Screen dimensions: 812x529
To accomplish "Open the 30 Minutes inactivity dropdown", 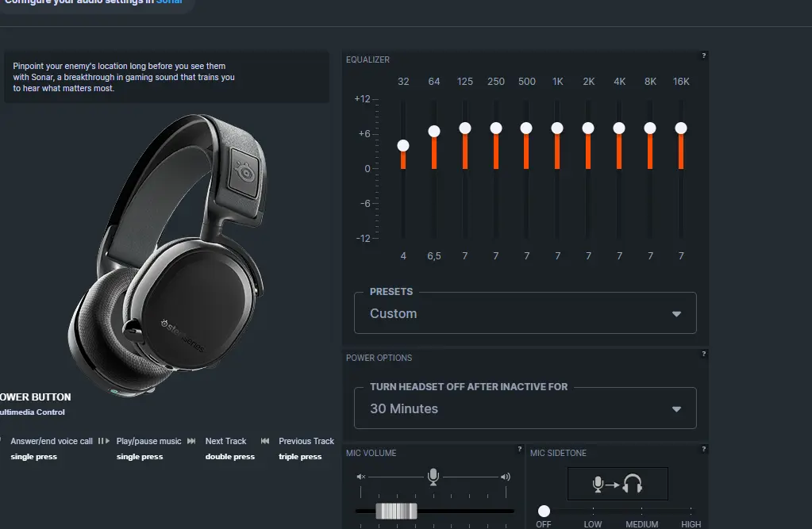I will coord(525,408).
